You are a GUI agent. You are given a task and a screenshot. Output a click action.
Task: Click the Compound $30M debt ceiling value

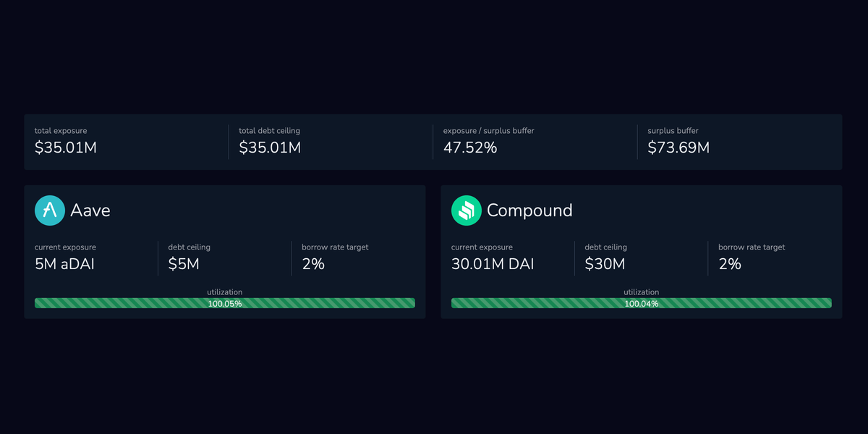click(x=605, y=264)
